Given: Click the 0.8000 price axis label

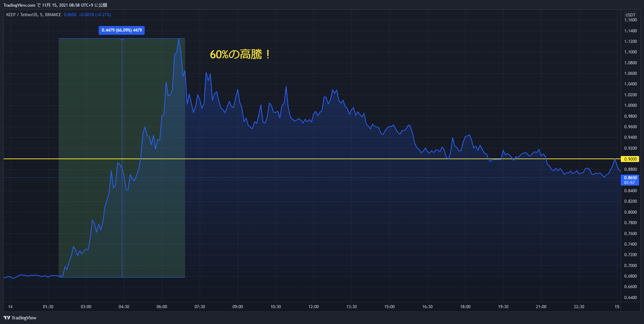Looking at the screenshot, I should pyautogui.click(x=630, y=212).
